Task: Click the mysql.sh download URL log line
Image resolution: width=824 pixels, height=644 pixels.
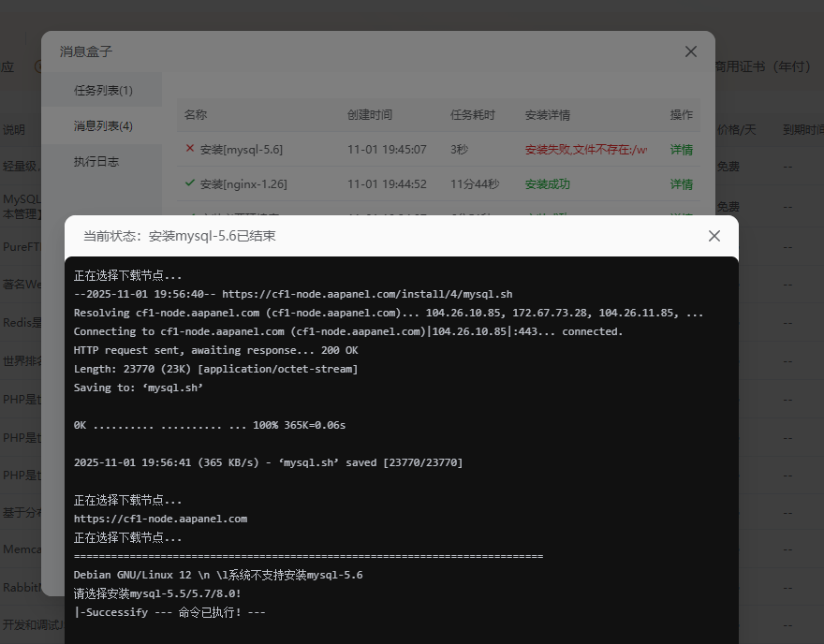Action: 293,294
